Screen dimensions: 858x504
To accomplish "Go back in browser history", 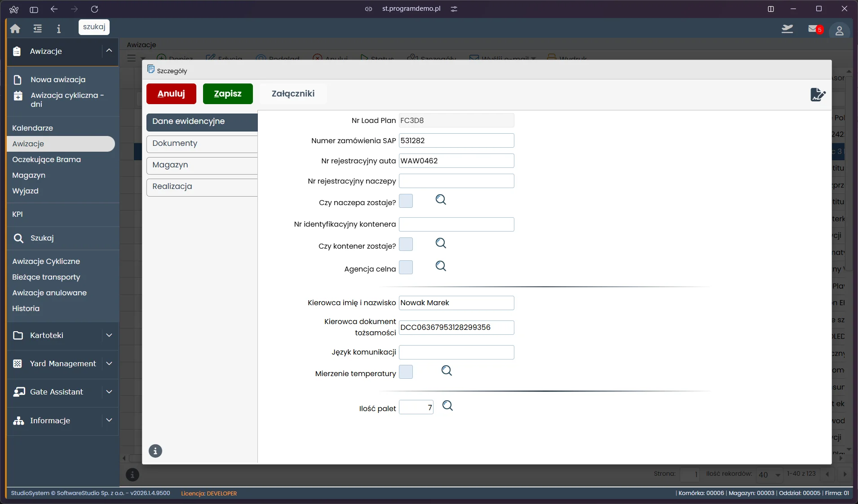I will coord(54,9).
